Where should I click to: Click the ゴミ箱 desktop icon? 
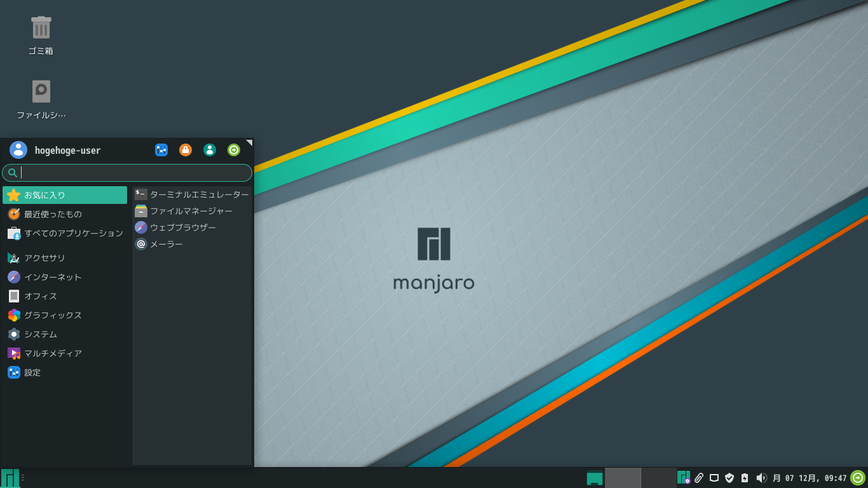(x=41, y=36)
